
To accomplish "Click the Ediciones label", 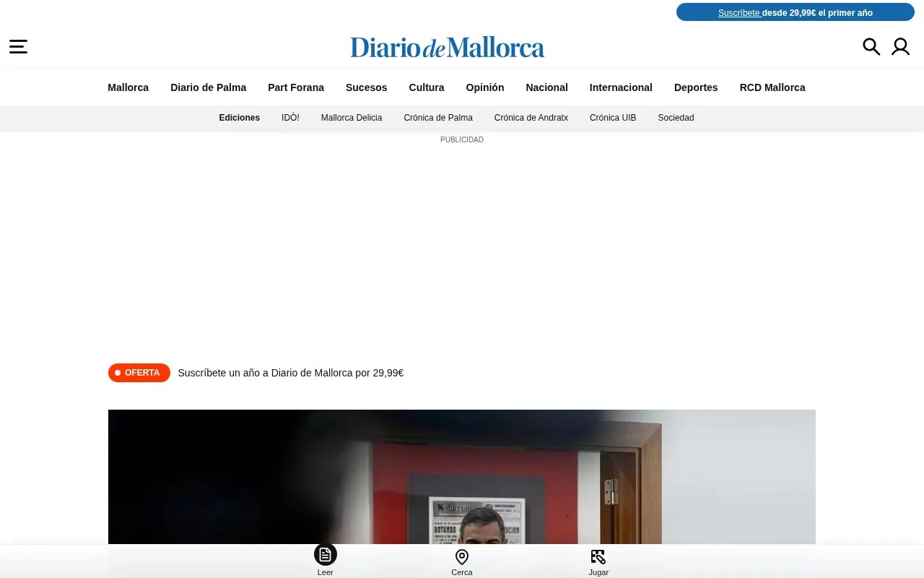I will [x=240, y=118].
